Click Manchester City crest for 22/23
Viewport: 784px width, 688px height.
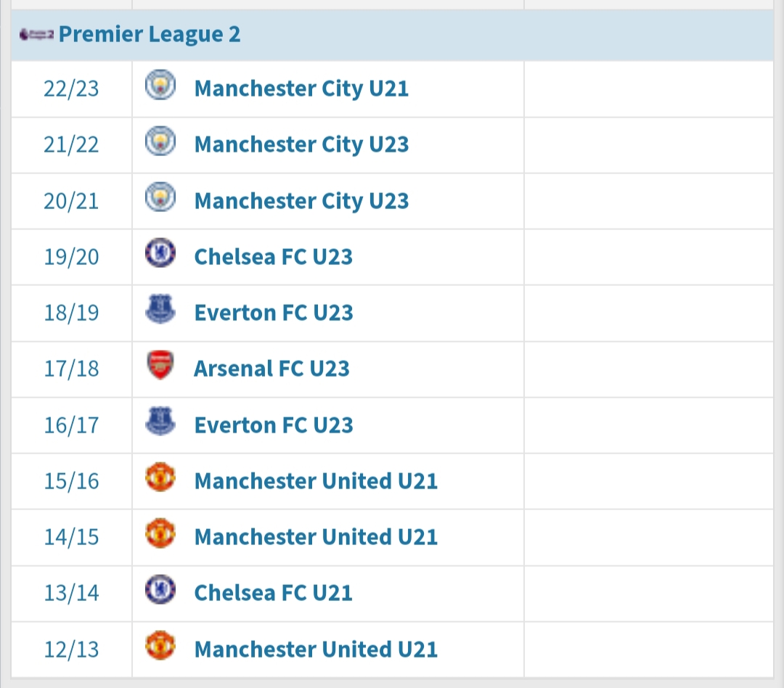[160, 85]
